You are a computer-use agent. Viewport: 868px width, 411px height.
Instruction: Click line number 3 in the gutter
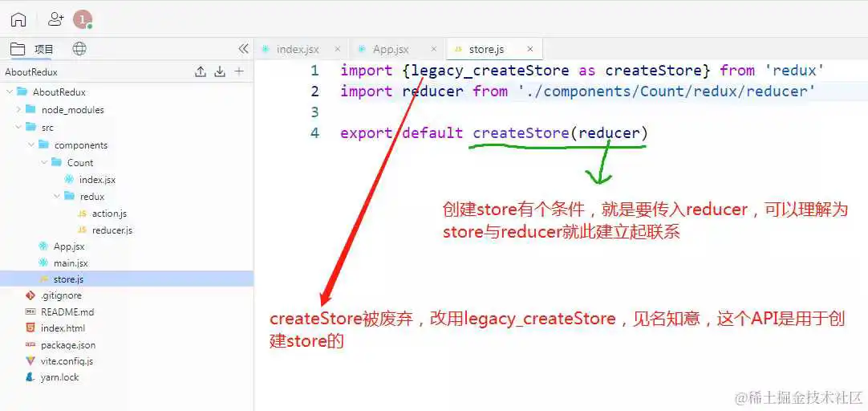click(x=314, y=112)
